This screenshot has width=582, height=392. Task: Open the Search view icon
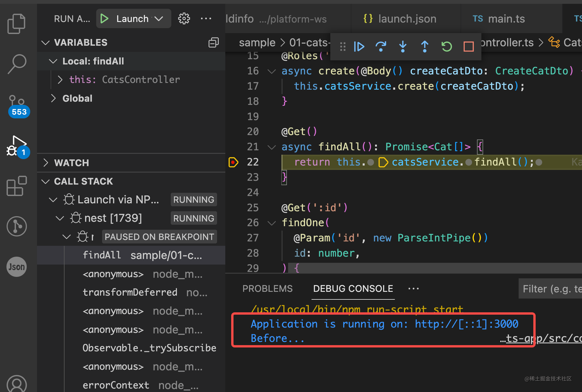[x=17, y=64]
